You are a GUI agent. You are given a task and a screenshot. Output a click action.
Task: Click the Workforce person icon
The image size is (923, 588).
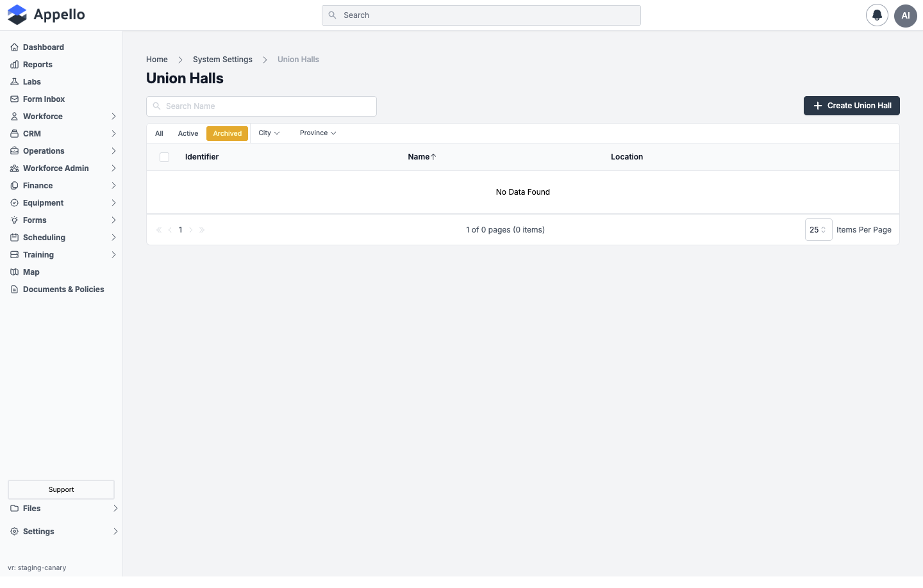14,117
